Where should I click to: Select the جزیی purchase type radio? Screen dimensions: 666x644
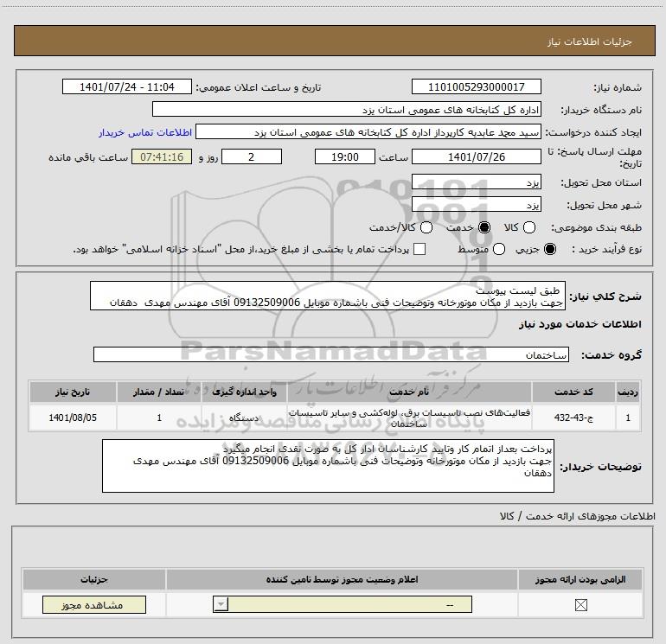(550, 249)
